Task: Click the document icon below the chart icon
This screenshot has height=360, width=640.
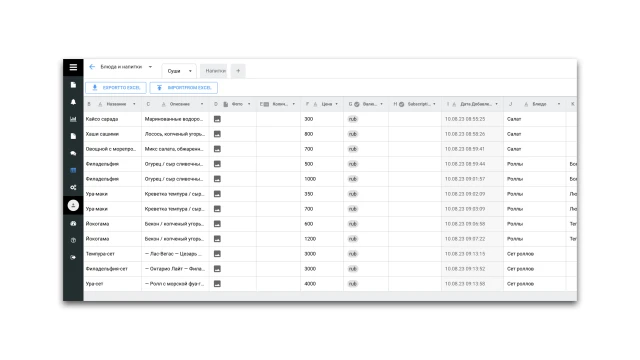Action: (x=73, y=136)
